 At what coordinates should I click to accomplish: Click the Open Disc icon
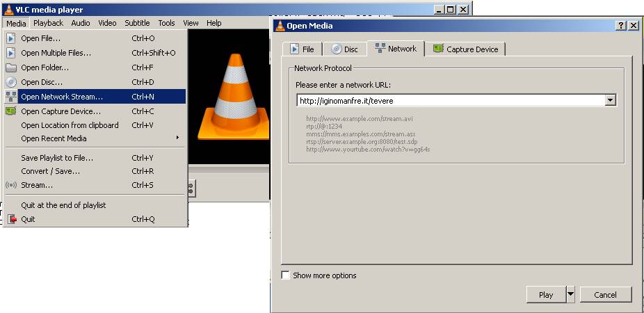tap(11, 82)
